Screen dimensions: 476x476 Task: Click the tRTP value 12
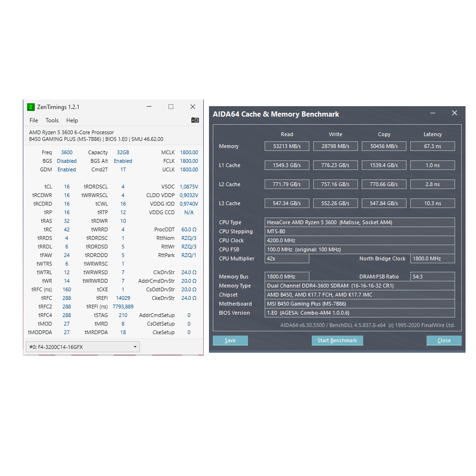click(x=123, y=212)
